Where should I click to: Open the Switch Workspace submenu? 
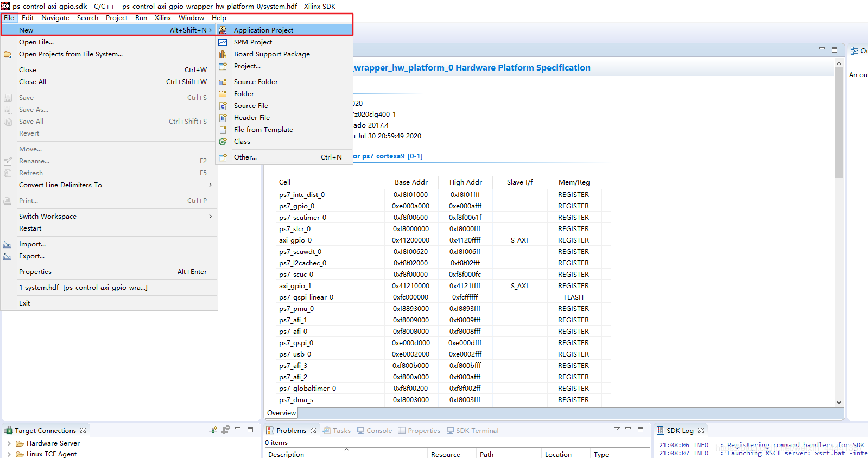coord(211,217)
